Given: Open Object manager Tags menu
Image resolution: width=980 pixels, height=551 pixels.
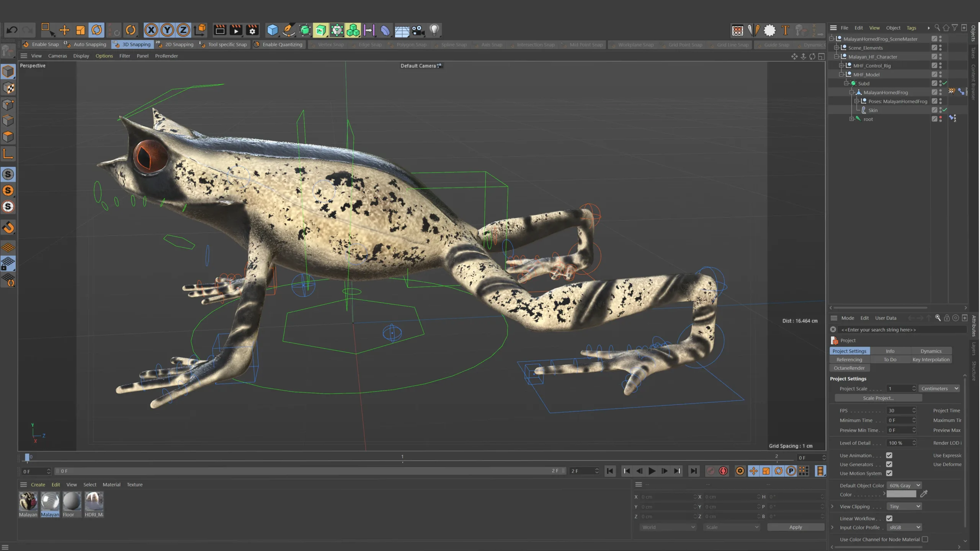Looking at the screenshot, I should (911, 28).
